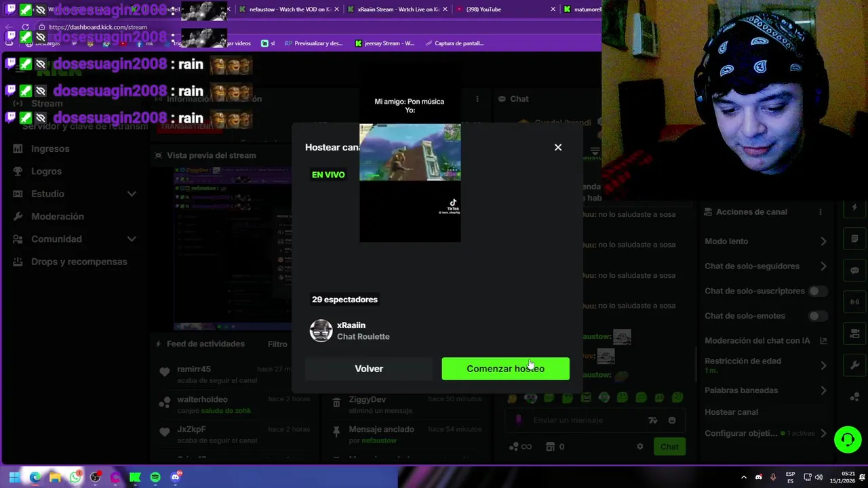Open Previsualizar y des... bookmark
Screen dimensions: 868x488
pyautogui.click(x=314, y=43)
